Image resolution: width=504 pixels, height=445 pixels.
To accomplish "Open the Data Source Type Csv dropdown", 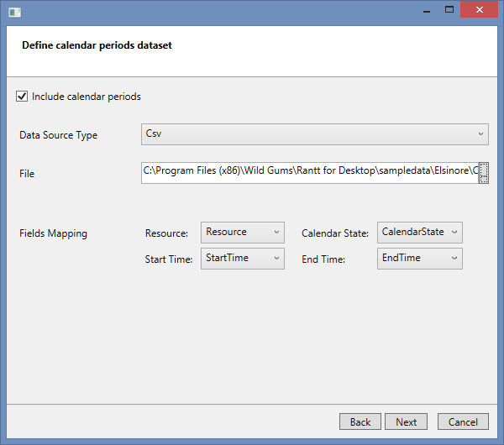I will click(314, 134).
